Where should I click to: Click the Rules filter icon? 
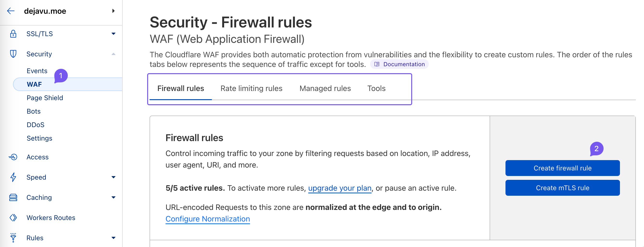[13, 237]
